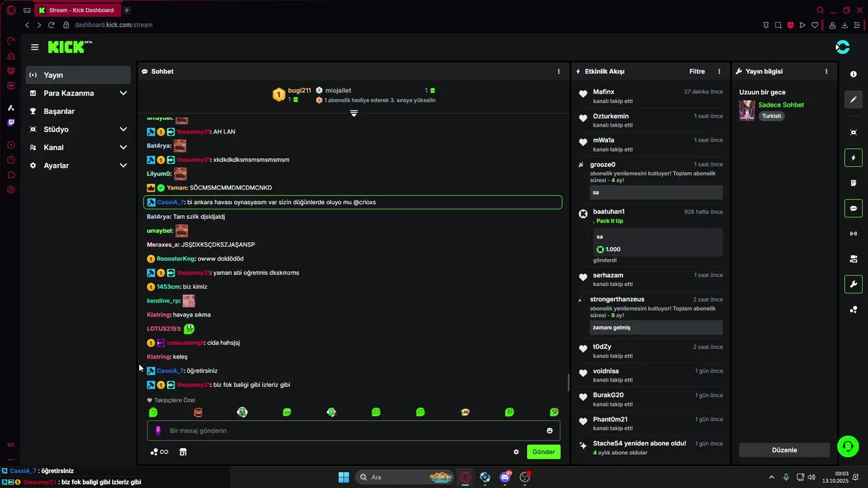The width and height of the screenshot is (868, 488).
Task: Click the chat panel scrollbar thumb
Action: [x=568, y=383]
